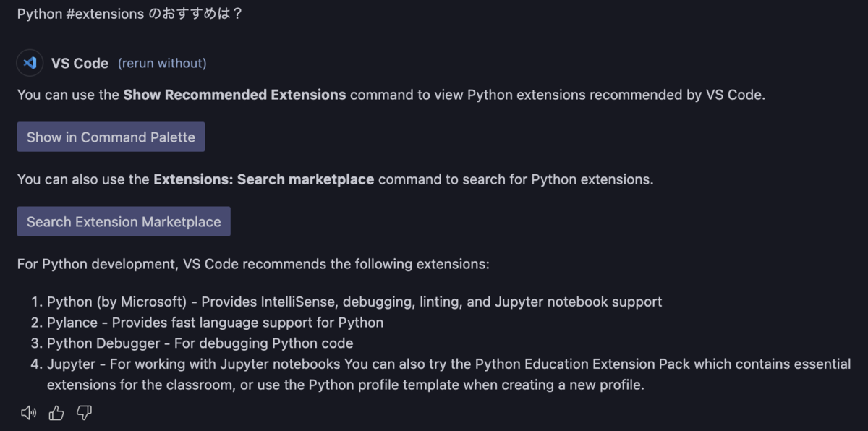Image resolution: width=868 pixels, height=431 pixels.
Task: Click Show in Command Palette button
Action: click(111, 137)
